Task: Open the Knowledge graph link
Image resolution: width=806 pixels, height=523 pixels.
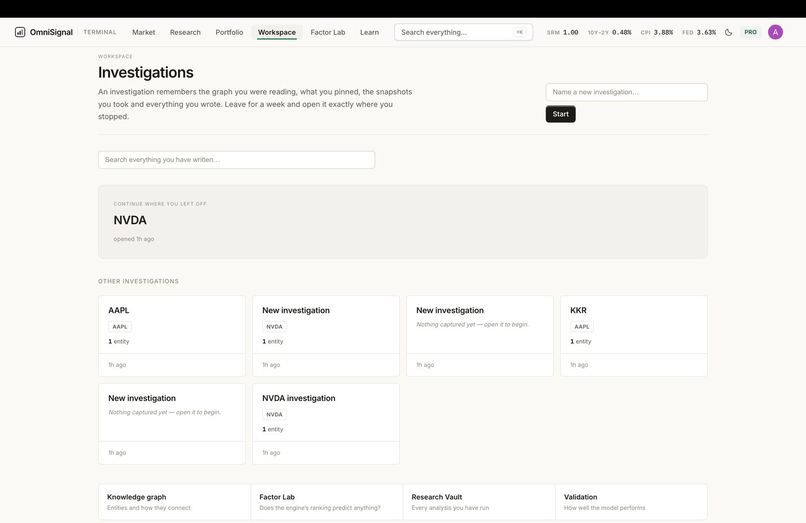Action: (174, 502)
